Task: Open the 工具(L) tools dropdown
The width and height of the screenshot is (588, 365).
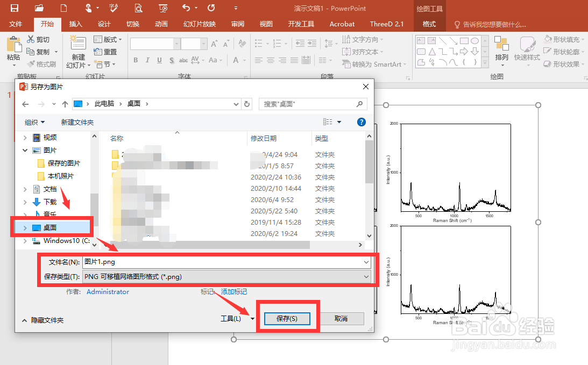Action: 237,318
